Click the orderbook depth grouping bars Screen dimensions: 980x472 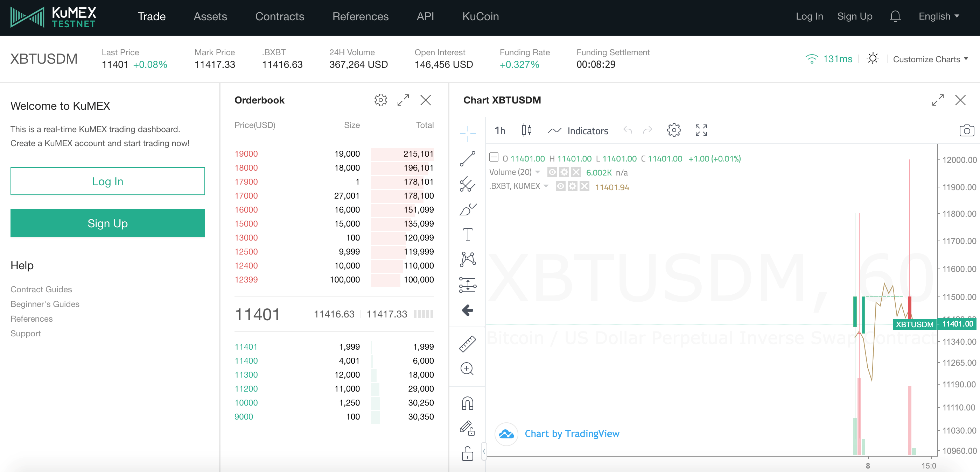[423, 314]
